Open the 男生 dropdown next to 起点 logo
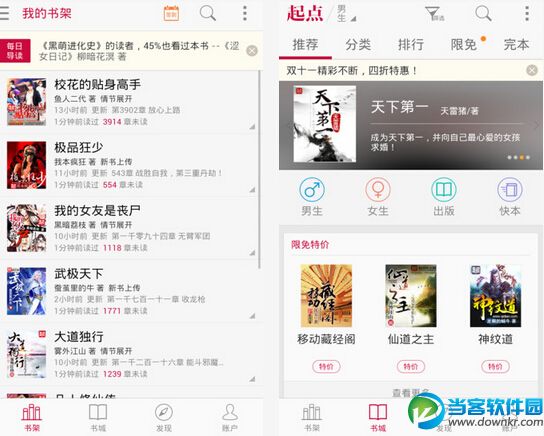The height and width of the screenshot is (436, 544). 346,14
